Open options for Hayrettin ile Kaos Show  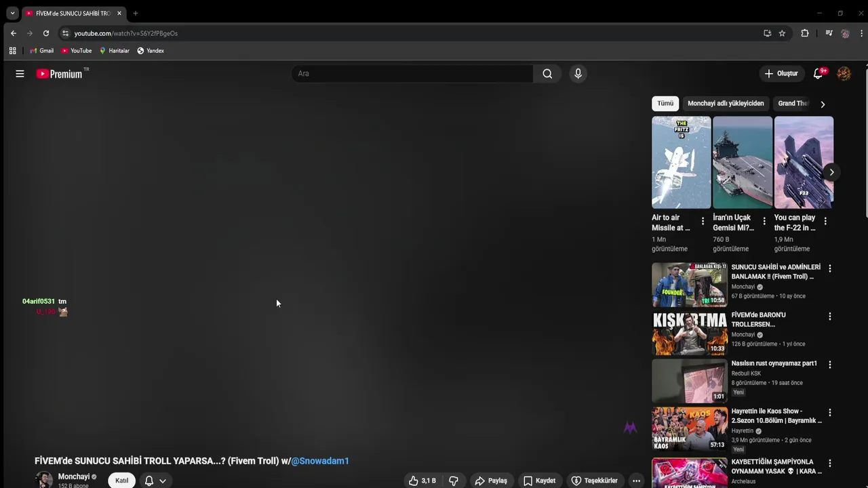pyautogui.click(x=829, y=412)
